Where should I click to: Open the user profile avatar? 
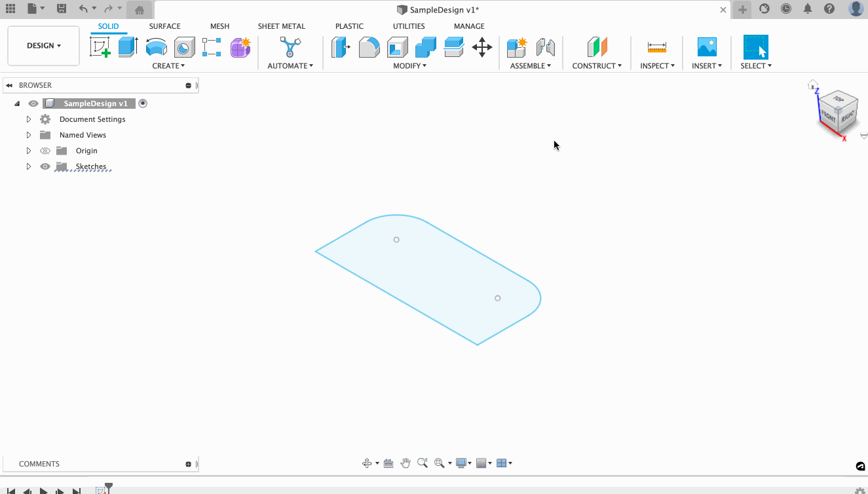click(856, 9)
